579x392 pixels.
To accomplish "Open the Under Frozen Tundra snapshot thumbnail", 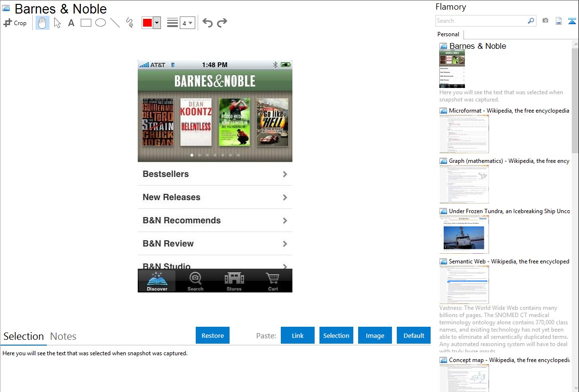I will pyautogui.click(x=464, y=234).
